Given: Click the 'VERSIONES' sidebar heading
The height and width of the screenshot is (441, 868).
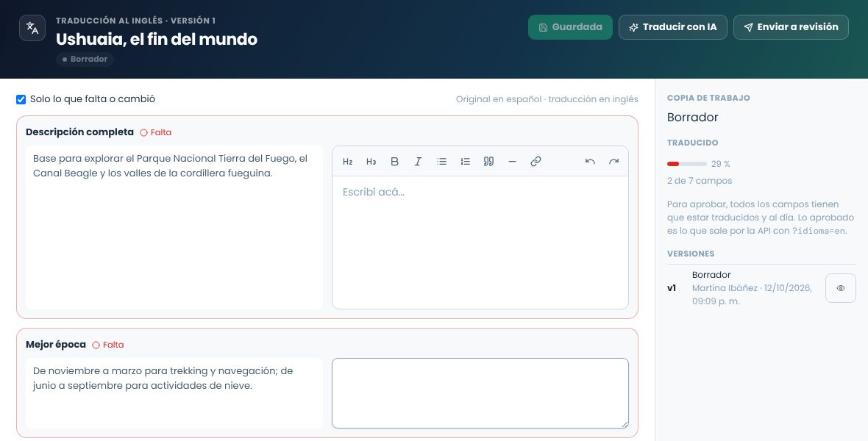Looking at the screenshot, I should point(691,254).
